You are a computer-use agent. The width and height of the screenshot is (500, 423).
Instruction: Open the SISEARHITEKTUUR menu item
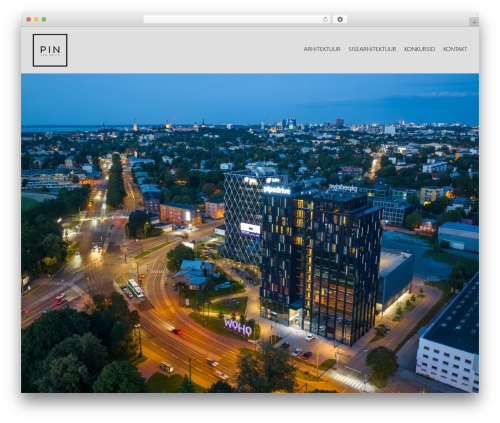click(x=372, y=49)
